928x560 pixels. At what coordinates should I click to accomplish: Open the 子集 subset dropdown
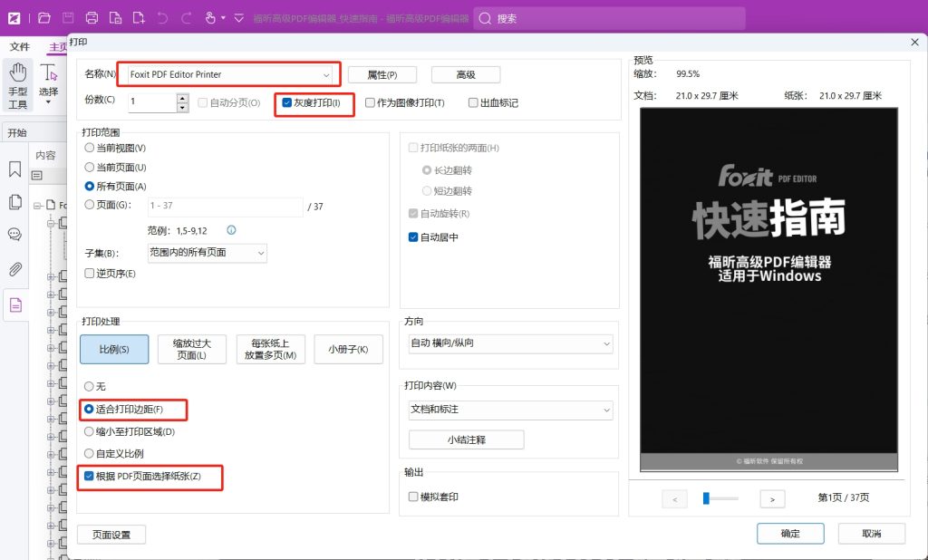[x=208, y=253]
